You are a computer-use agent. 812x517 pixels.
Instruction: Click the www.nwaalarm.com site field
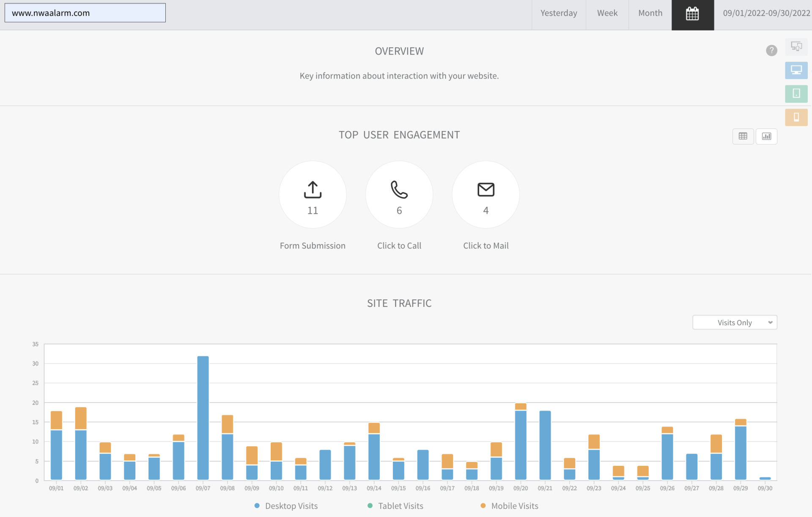click(85, 13)
